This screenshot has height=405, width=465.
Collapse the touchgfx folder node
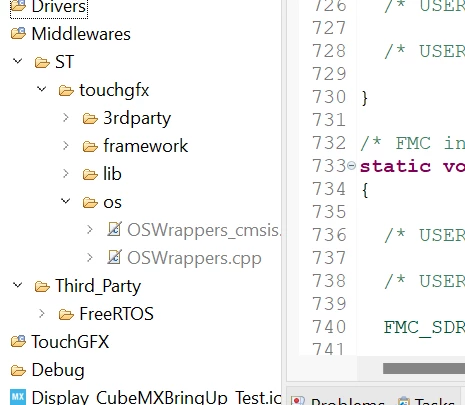42,89
